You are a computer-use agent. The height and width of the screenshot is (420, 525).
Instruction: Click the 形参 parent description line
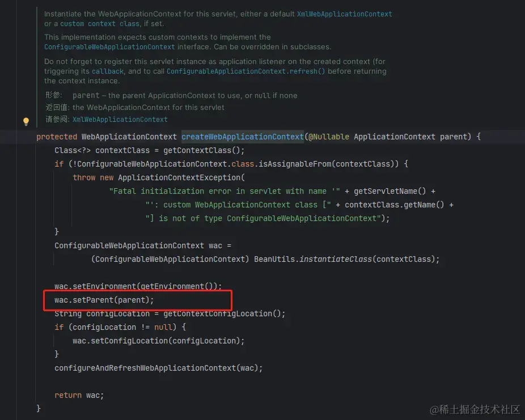171,95
